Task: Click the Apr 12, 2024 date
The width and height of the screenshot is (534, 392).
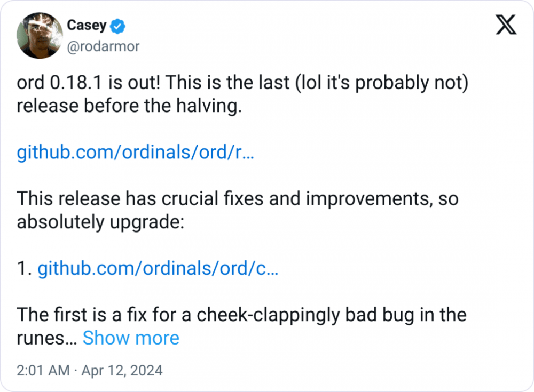Action: [122, 371]
